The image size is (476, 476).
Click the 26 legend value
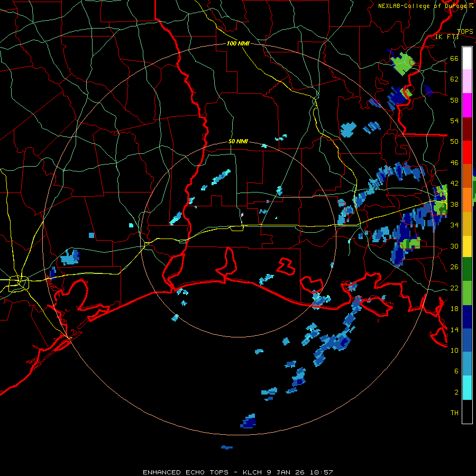(x=454, y=267)
